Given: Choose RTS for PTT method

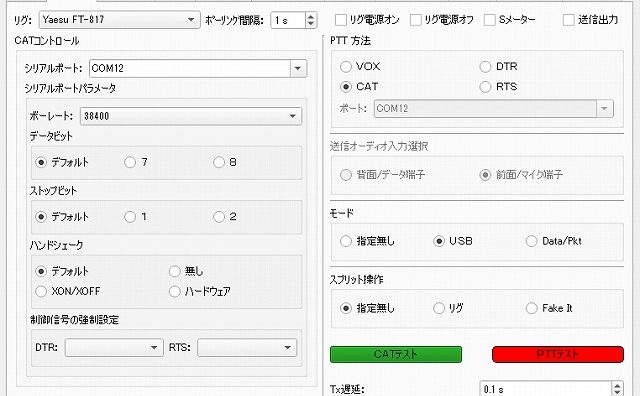Looking at the screenshot, I should (x=485, y=87).
